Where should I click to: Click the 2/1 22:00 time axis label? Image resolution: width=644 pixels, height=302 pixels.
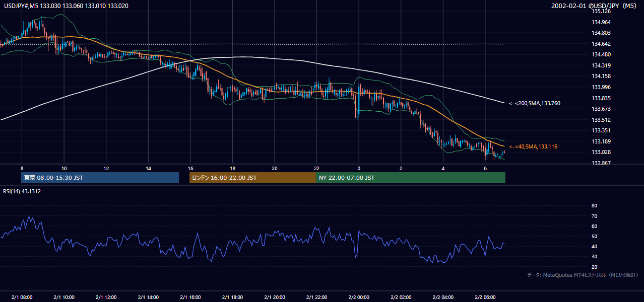(x=316, y=297)
